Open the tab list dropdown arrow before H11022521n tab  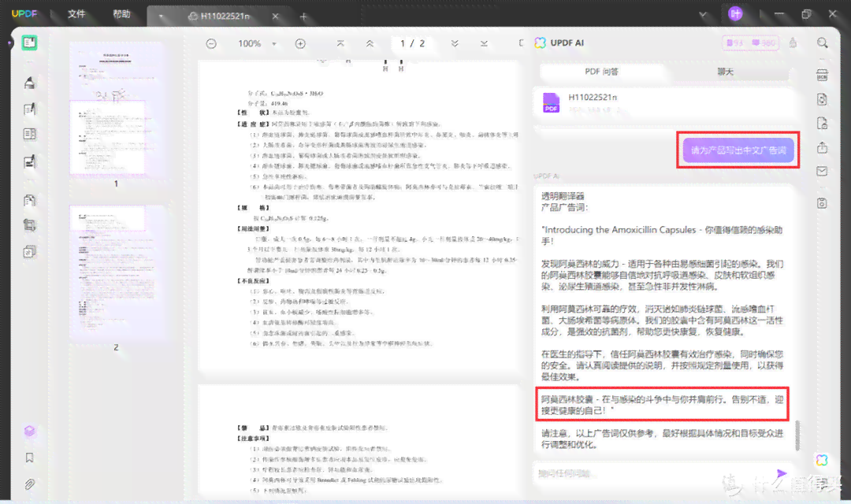click(161, 17)
